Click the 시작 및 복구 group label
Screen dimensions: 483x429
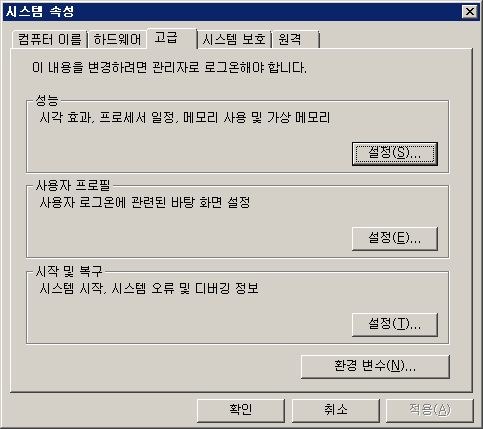click(x=69, y=271)
